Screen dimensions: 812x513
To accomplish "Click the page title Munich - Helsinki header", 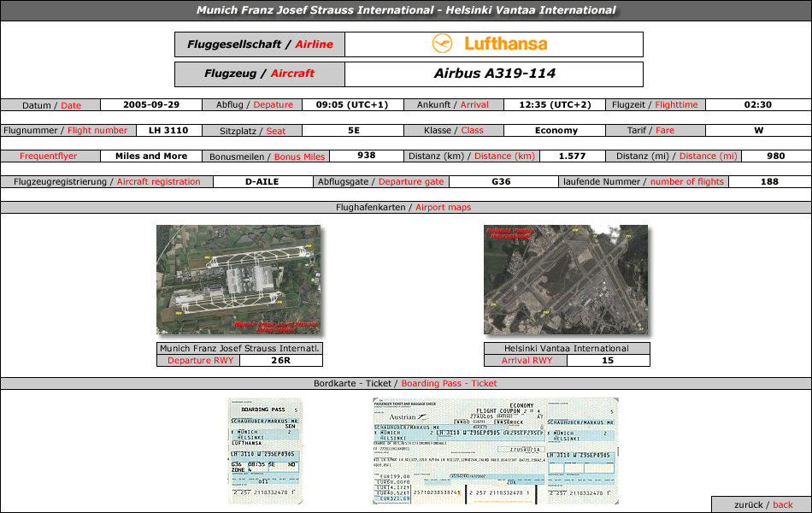I will [x=406, y=10].
